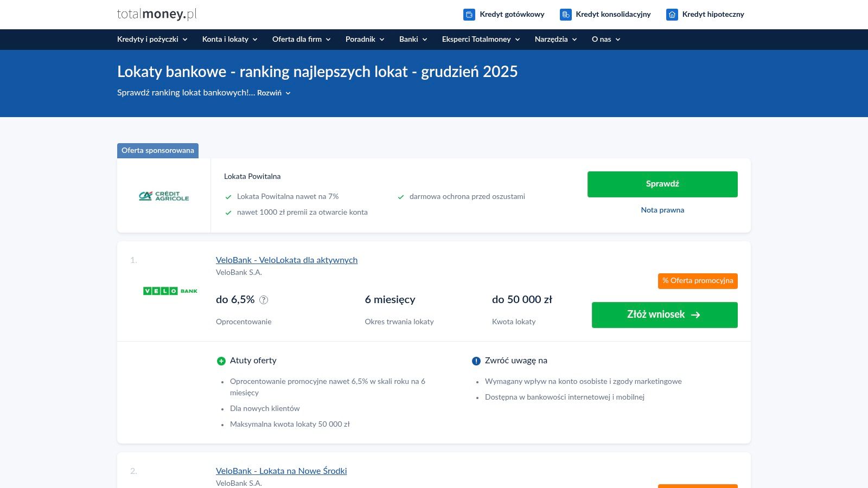Click checkmark beside darmowa ochrona przed oszustami
Screen dimensions: 868x488
pyautogui.click(x=401, y=197)
